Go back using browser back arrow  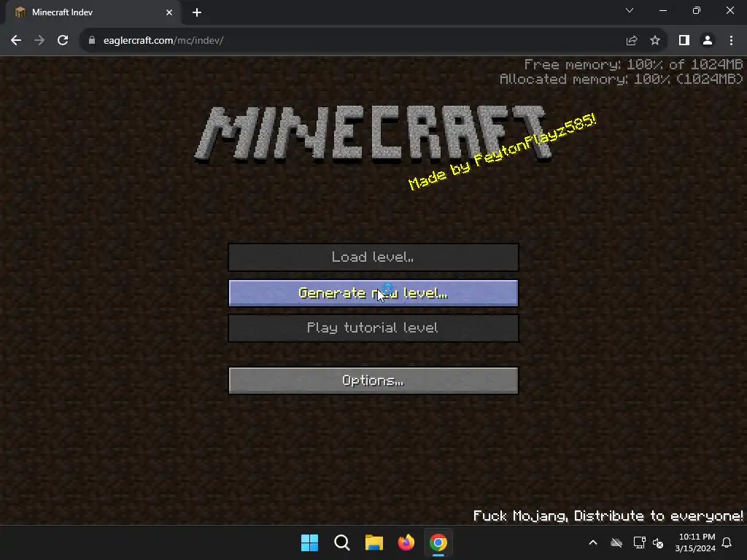click(16, 41)
